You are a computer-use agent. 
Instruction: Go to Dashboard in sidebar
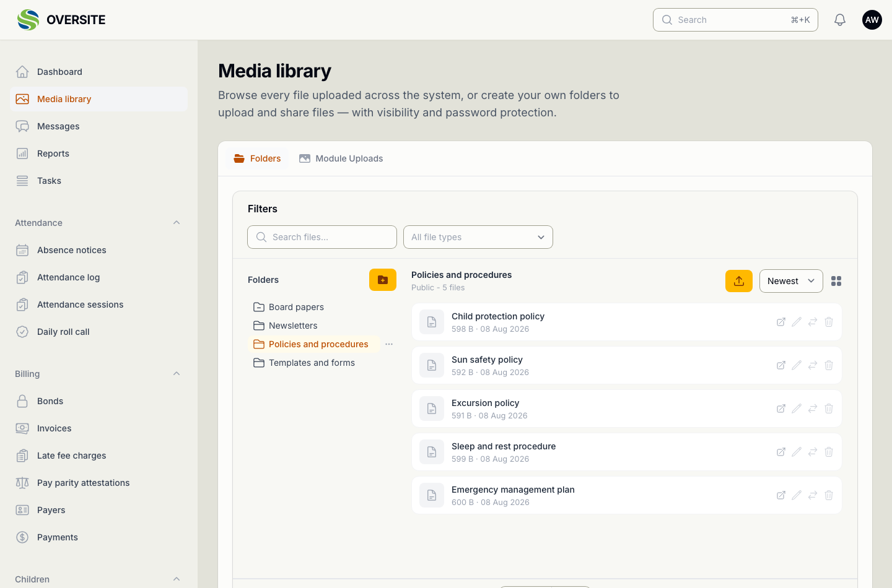pyautogui.click(x=99, y=72)
